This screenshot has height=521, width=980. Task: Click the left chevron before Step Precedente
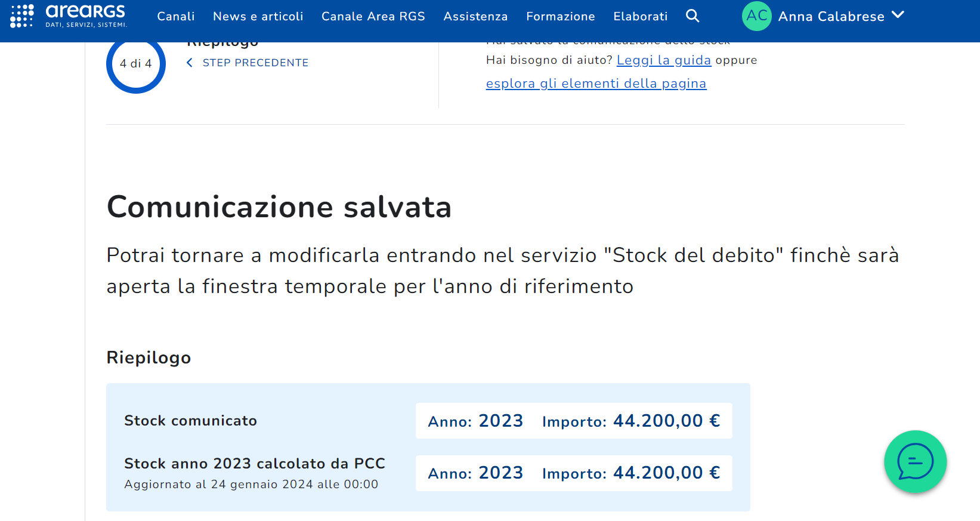point(190,63)
